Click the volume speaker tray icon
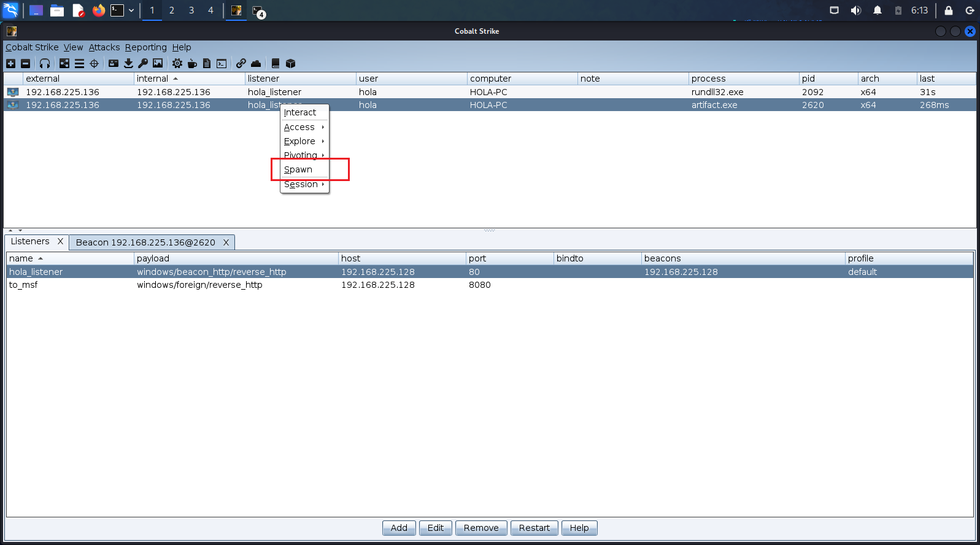The height and width of the screenshot is (545, 980). (x=856, y=10)
